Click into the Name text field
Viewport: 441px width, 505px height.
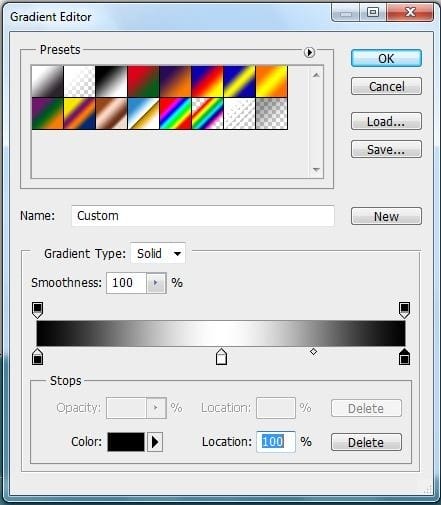[203, 216]
